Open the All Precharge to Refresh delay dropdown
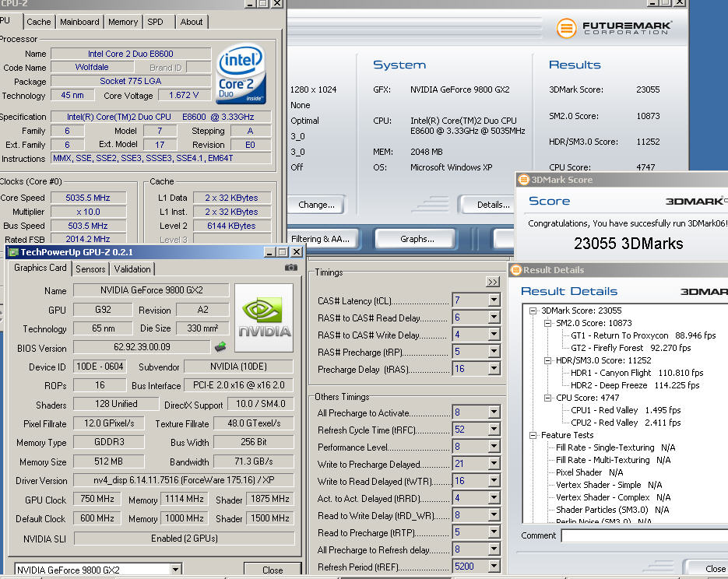 pyautogui.click(x=494, y=549)
